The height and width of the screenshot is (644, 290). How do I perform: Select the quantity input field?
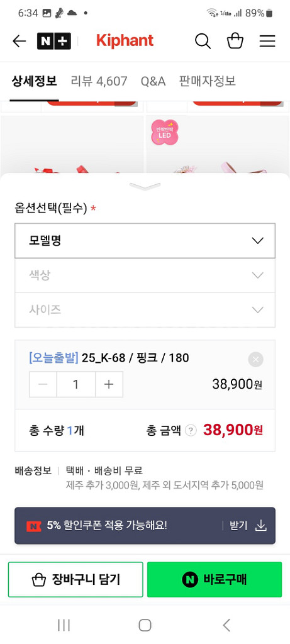[x=76, y=384]
